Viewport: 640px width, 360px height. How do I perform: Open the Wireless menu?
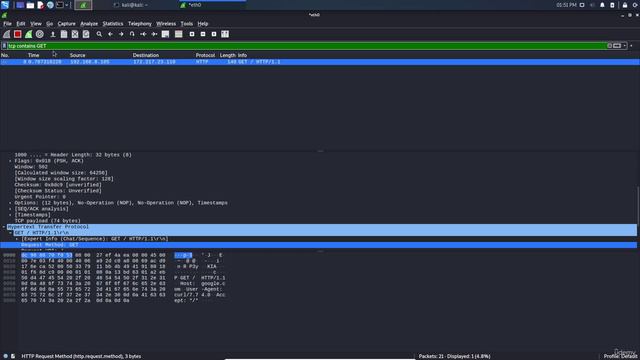click(x=166, y=24)
